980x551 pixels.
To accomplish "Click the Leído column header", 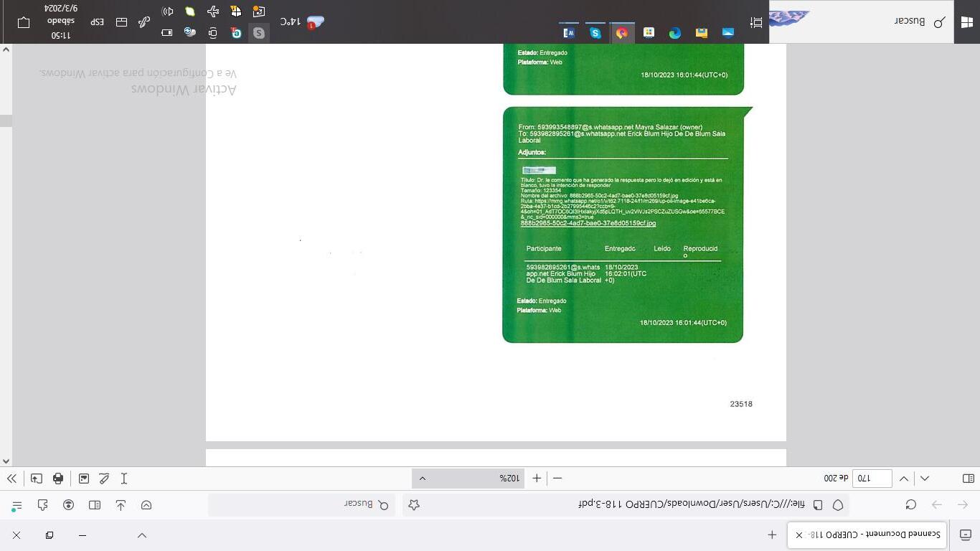I will tap(662, 249).
